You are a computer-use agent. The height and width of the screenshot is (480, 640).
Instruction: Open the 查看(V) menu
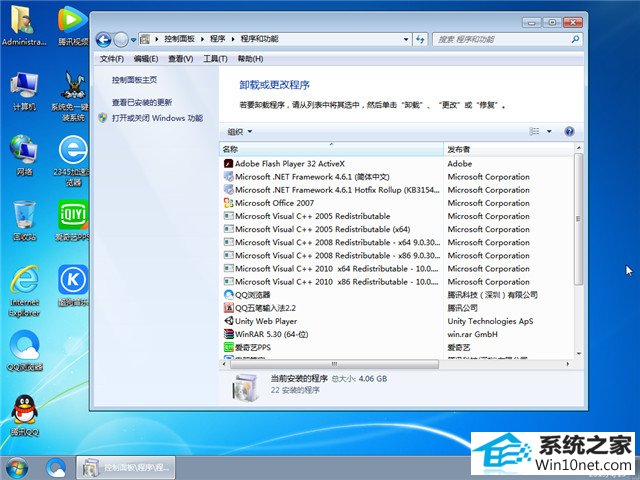180,59
